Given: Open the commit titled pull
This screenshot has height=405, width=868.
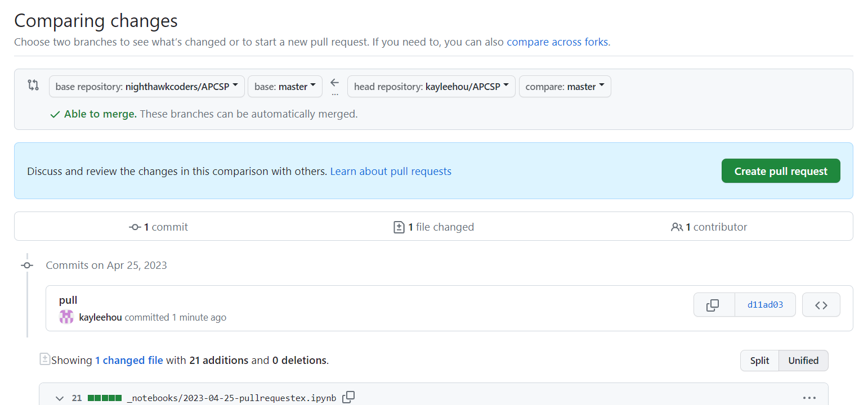Looking at the screenshot, I should (x=68, y=300).
